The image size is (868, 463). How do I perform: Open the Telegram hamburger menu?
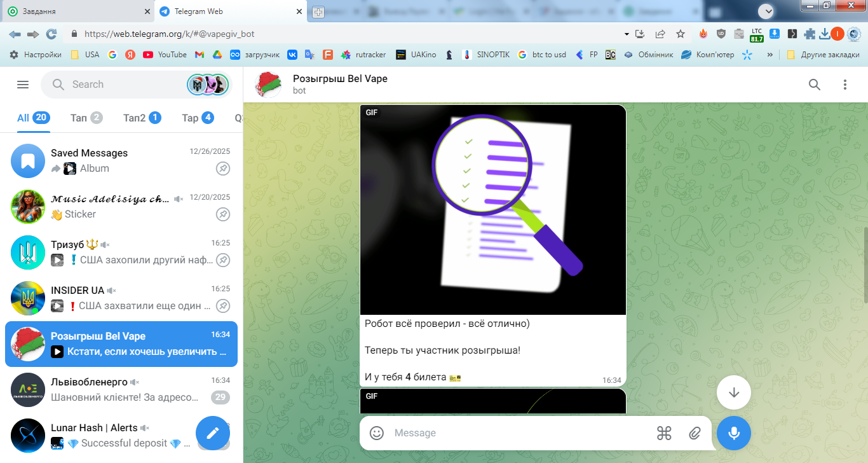tap(23, 85)
